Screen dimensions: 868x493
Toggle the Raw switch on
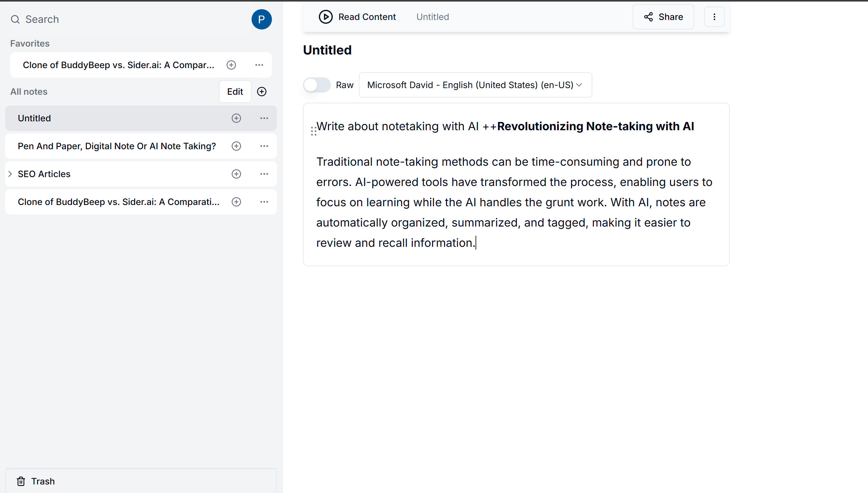click(317, 85)
